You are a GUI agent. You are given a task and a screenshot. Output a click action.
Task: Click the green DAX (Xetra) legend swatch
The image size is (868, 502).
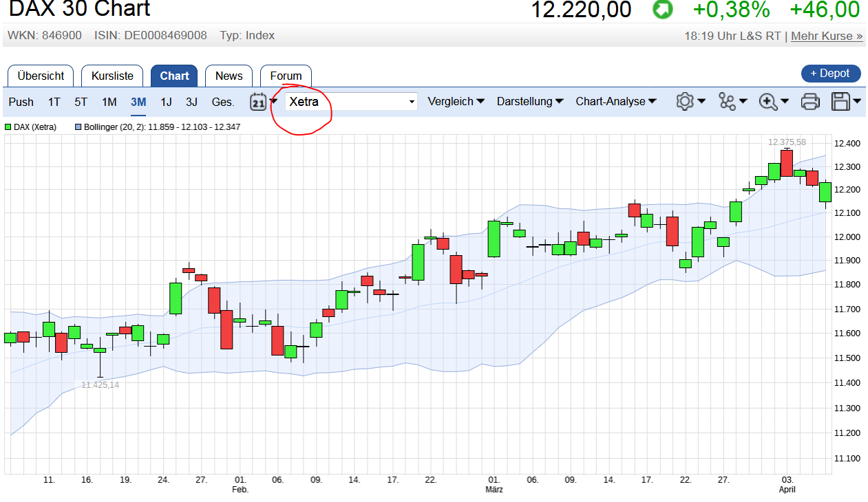8,127
